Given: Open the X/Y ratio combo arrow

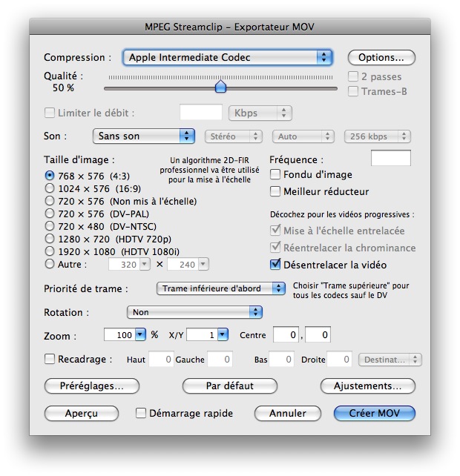Looking at the screenshot, I should (x=223, y=334).
